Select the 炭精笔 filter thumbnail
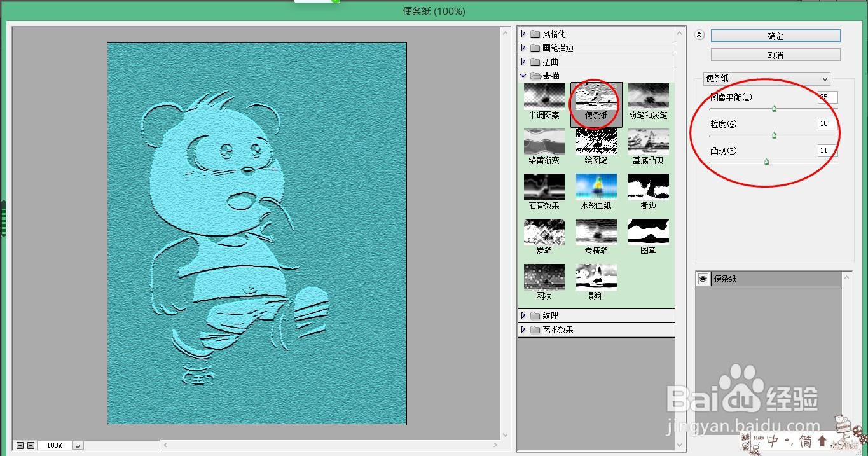This screenshot has width=868, height=456. (x=596, y=231)
